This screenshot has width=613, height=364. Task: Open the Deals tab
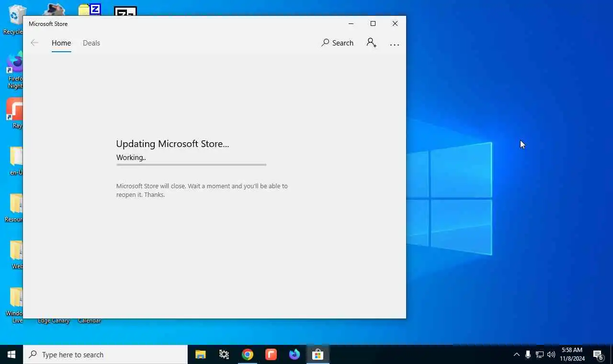coord(91,43)
